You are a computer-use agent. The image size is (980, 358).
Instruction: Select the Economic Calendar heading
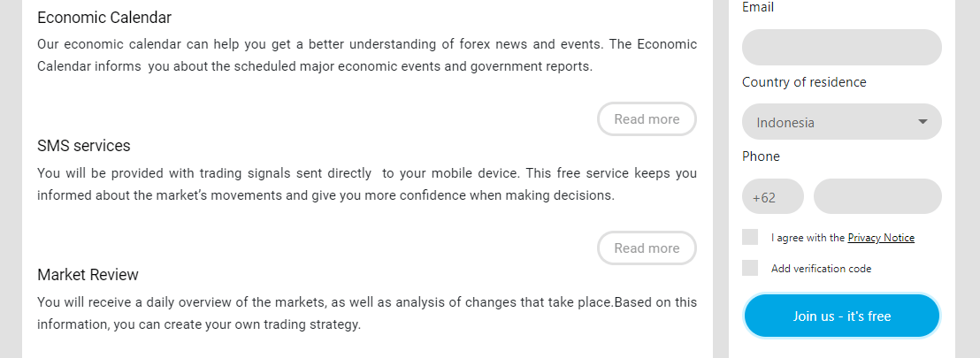(x=104, y=18)
